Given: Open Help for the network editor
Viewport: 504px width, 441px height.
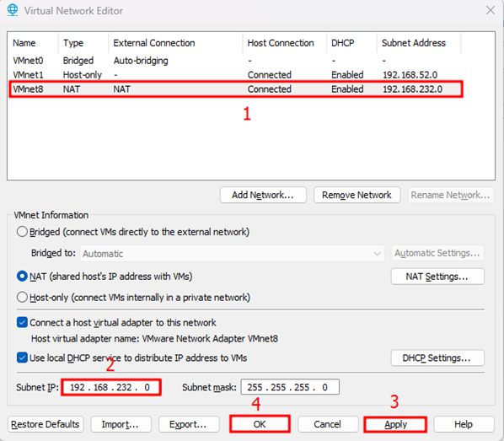Looking at the screenshot, I should point(464,424).
